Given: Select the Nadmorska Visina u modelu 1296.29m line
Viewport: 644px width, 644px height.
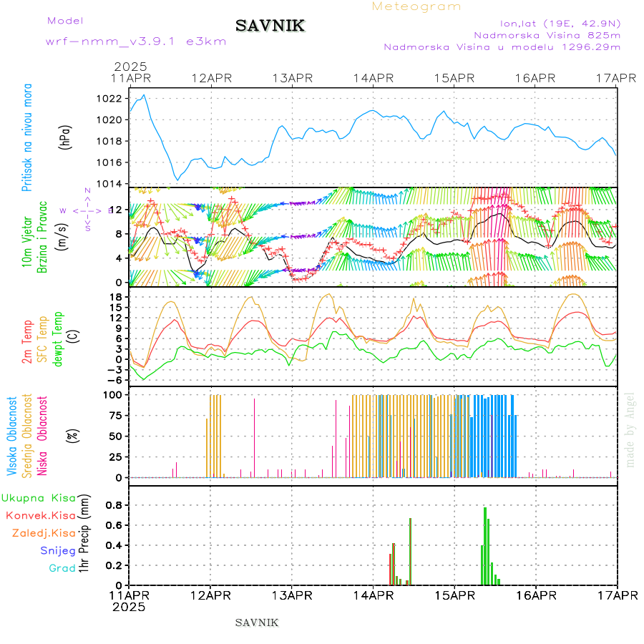Looking at the screenshot, I should pyautogui.click(x=502, y=47).
